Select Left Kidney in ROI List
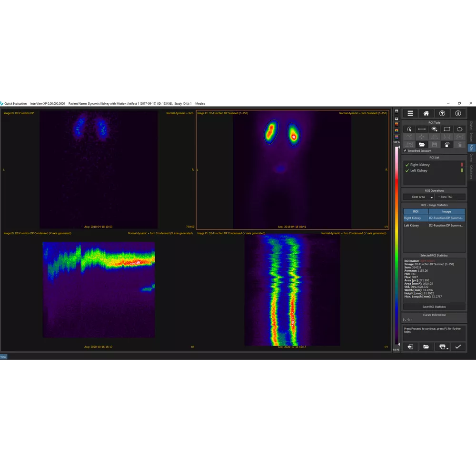Viewport: 476px width, 476px height. click(418, 170)
